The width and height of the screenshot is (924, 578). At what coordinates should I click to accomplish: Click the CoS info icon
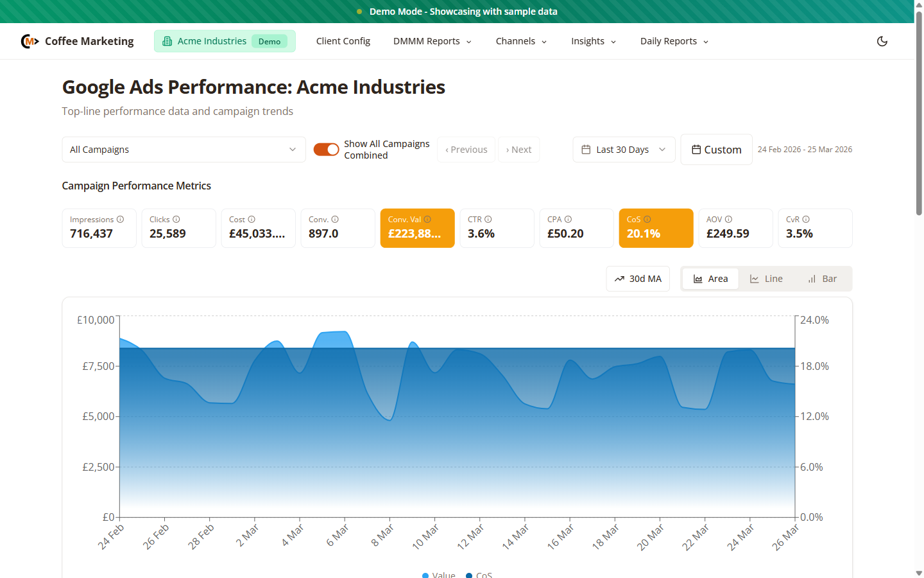coord(647,219)
